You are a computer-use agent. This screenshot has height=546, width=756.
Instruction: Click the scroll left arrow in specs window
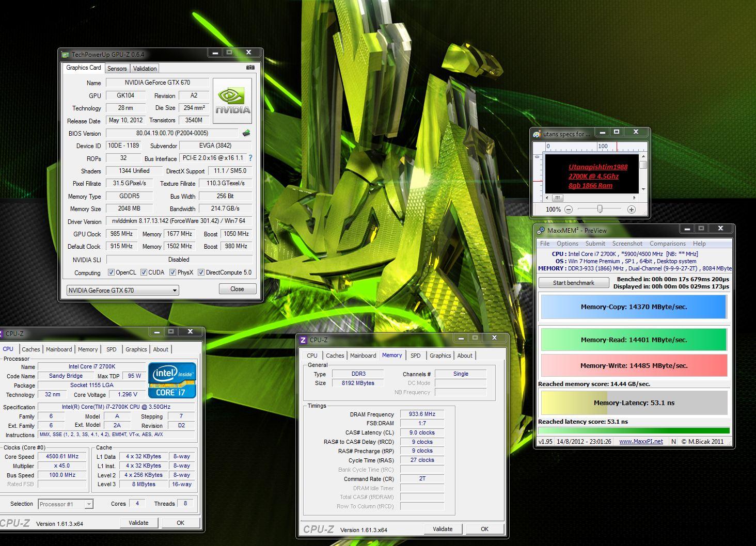(548, 198)
